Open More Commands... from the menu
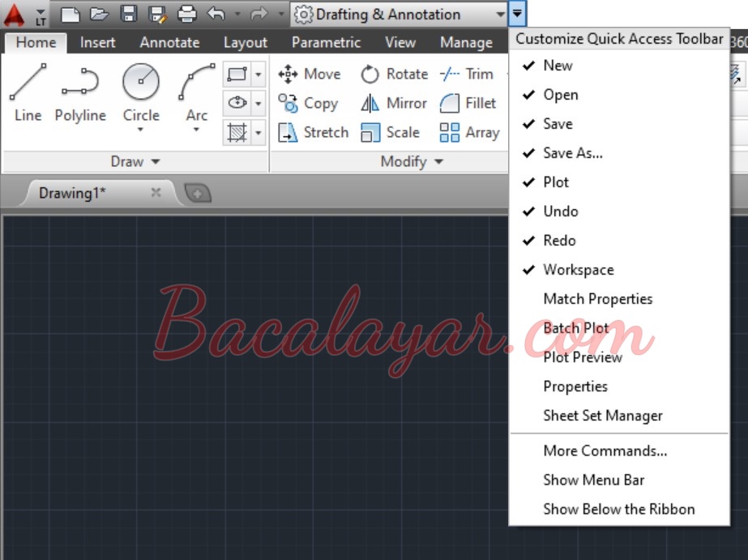 click(x=605, y=451)
